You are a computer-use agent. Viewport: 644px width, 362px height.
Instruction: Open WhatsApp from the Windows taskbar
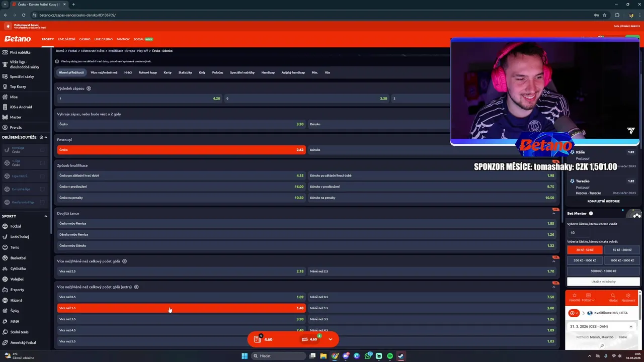368,356
